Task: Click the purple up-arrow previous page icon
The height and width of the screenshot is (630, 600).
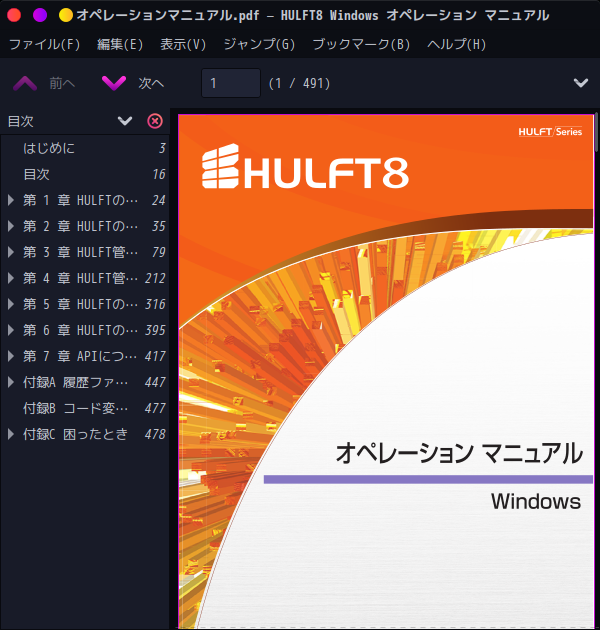Action: (25, 84)
